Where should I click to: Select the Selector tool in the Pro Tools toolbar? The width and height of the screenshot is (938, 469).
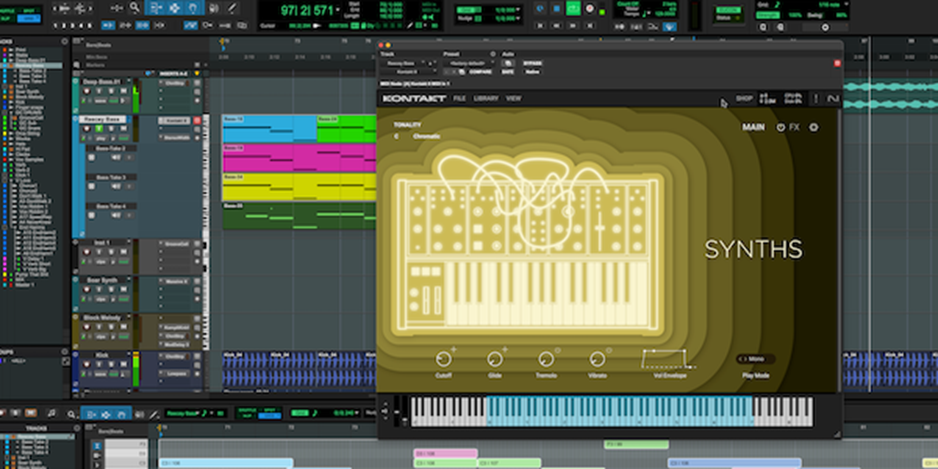175,8
